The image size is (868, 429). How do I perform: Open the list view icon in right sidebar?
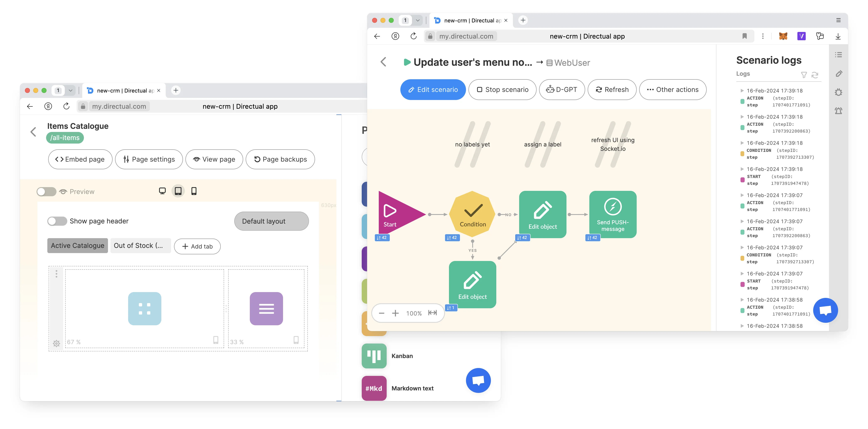838,55
